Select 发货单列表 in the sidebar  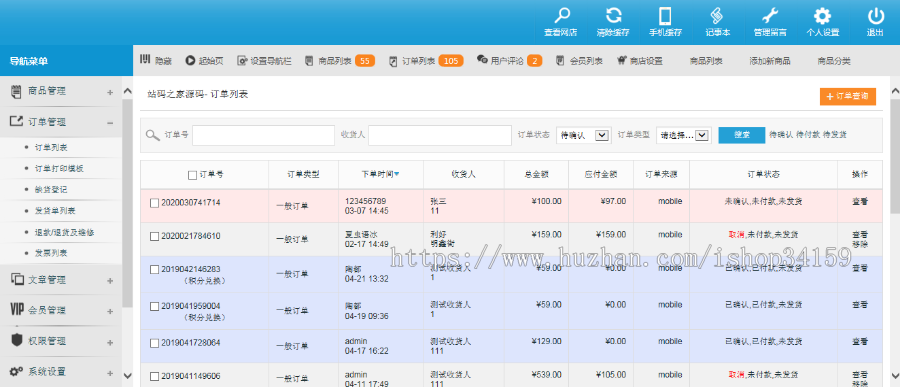[x=55, y=211]
